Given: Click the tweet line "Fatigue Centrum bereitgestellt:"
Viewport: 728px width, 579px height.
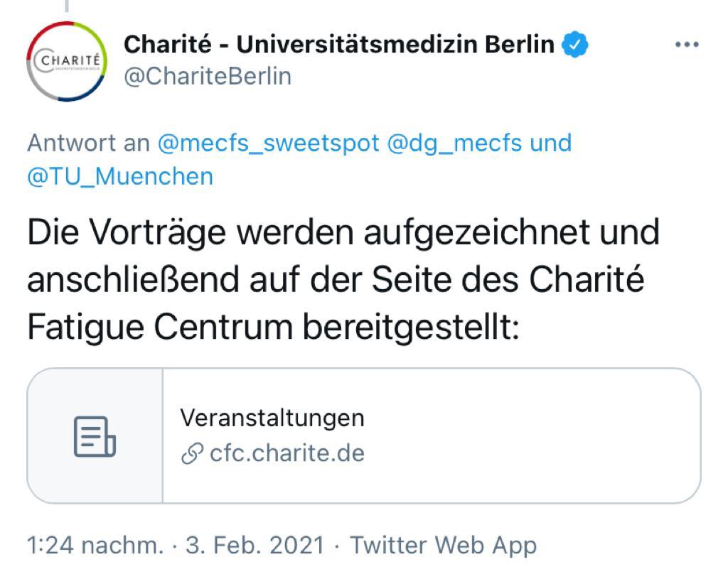Looking at the screenshot, I should 273,328.
